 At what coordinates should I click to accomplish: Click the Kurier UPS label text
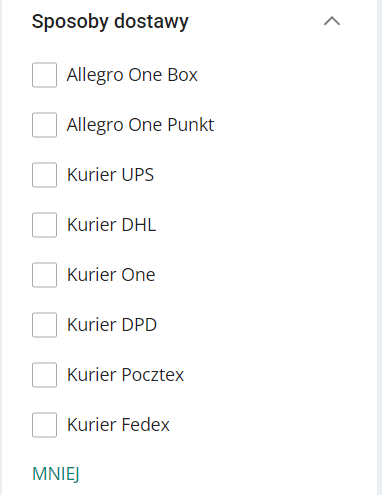point(111,175)
